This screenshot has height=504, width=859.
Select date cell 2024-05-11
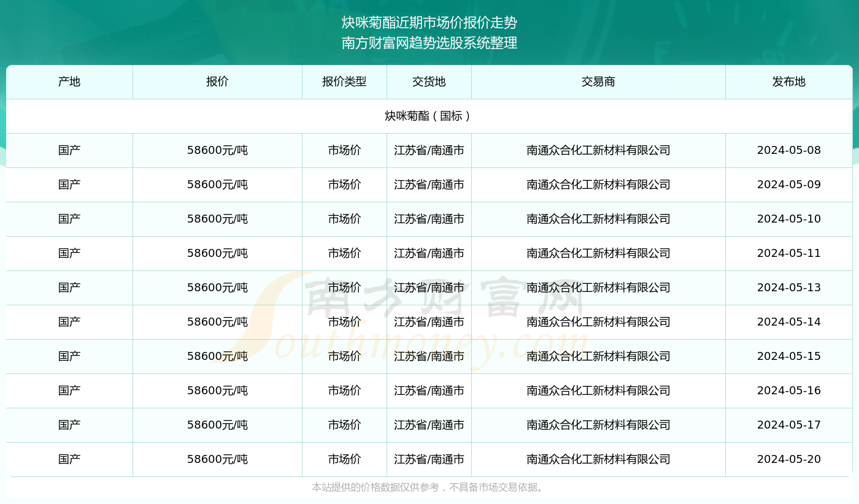(x=789, y=253)
